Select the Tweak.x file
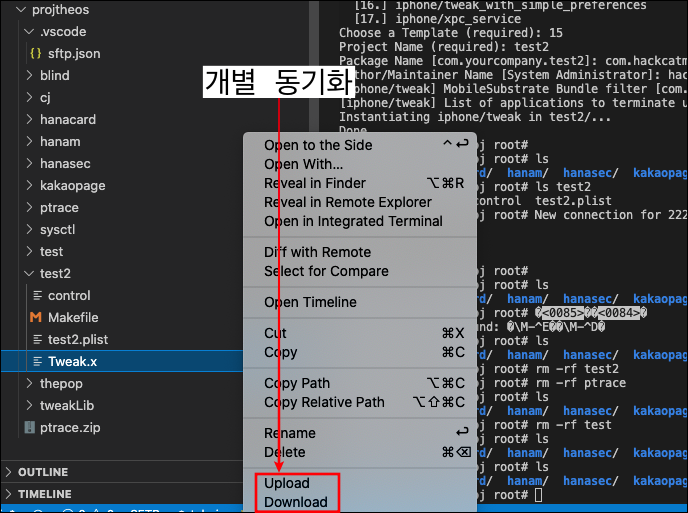Image resolution: width=688 pixels, height=513 pixels. 72,361
